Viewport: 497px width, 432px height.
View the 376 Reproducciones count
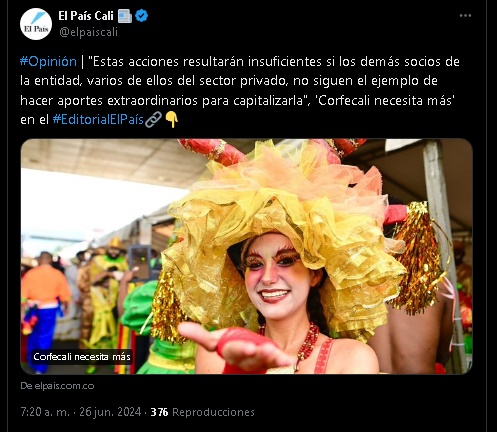pos(203,412)
